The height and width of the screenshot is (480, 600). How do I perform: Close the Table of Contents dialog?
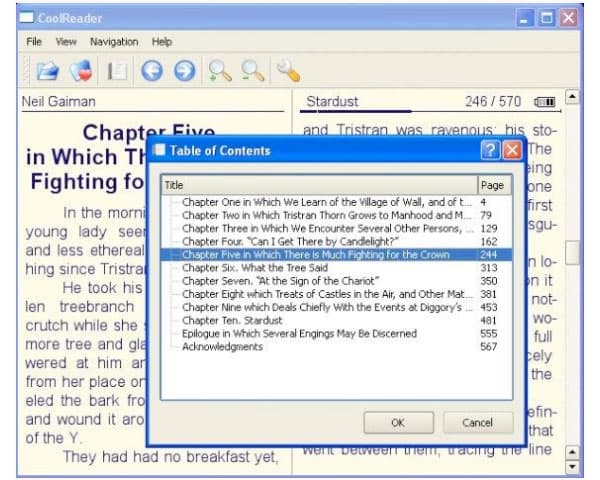click(512, 150)
